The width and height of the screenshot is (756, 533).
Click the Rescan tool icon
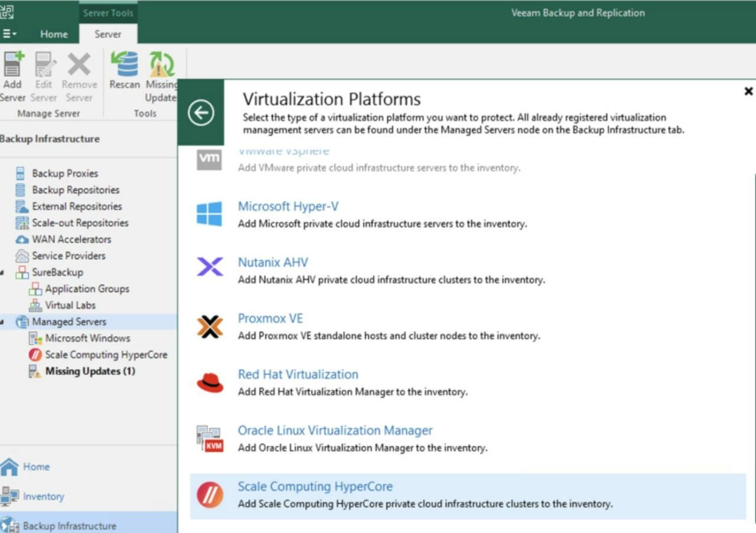[125, 64]
